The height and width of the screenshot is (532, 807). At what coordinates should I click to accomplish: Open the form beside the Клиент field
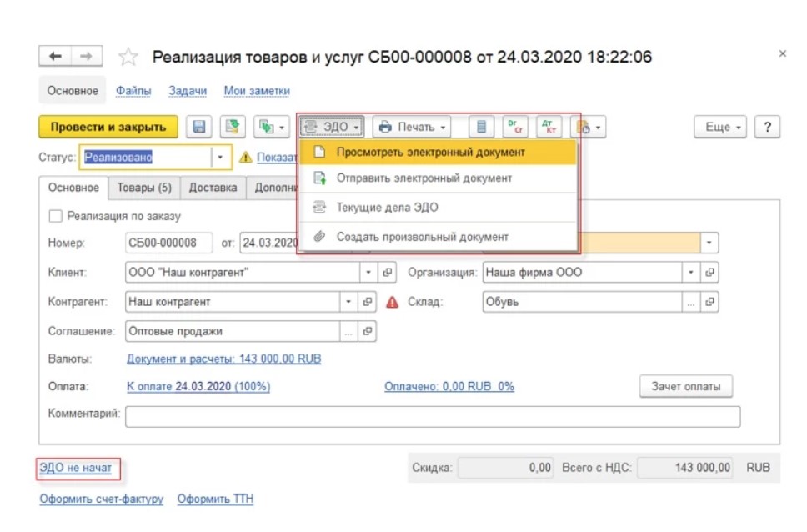[388, 273]
